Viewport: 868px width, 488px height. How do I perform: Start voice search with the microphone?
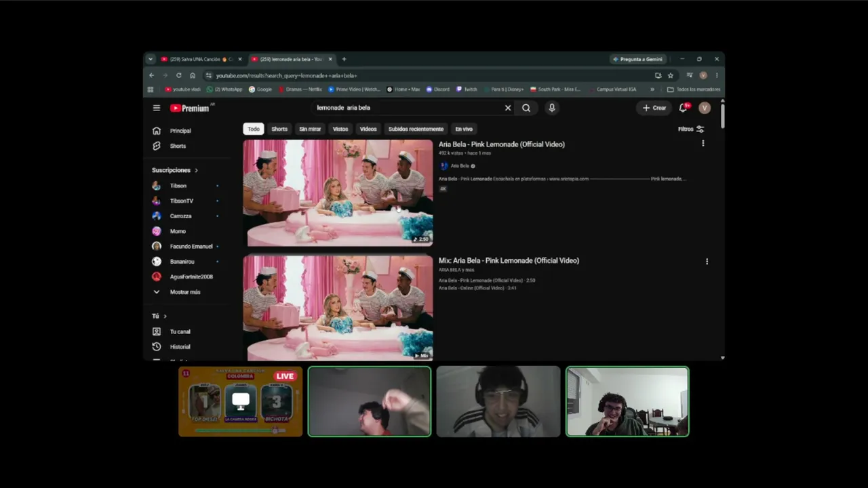pos(552,108)
